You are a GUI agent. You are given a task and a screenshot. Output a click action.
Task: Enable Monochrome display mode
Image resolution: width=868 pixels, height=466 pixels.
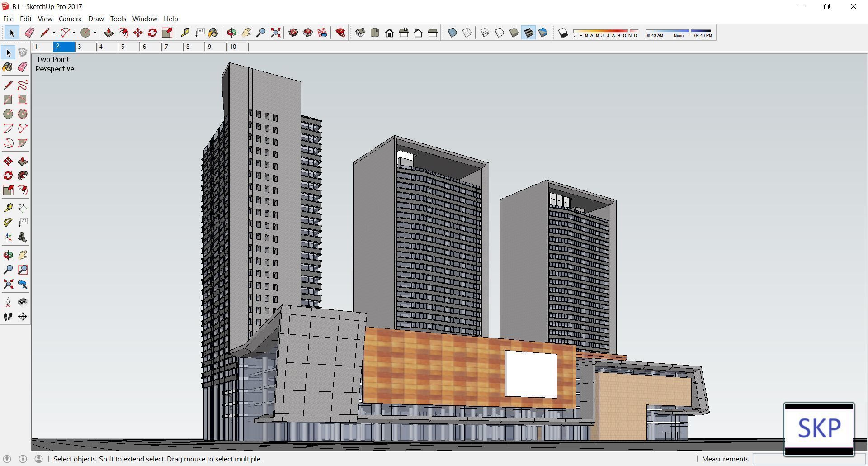543,32
